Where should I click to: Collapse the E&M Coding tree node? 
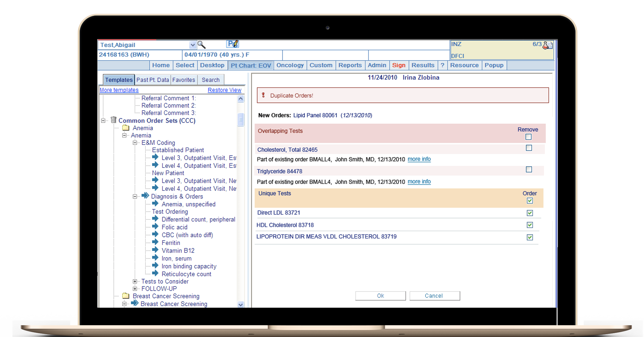coord(135,143)
